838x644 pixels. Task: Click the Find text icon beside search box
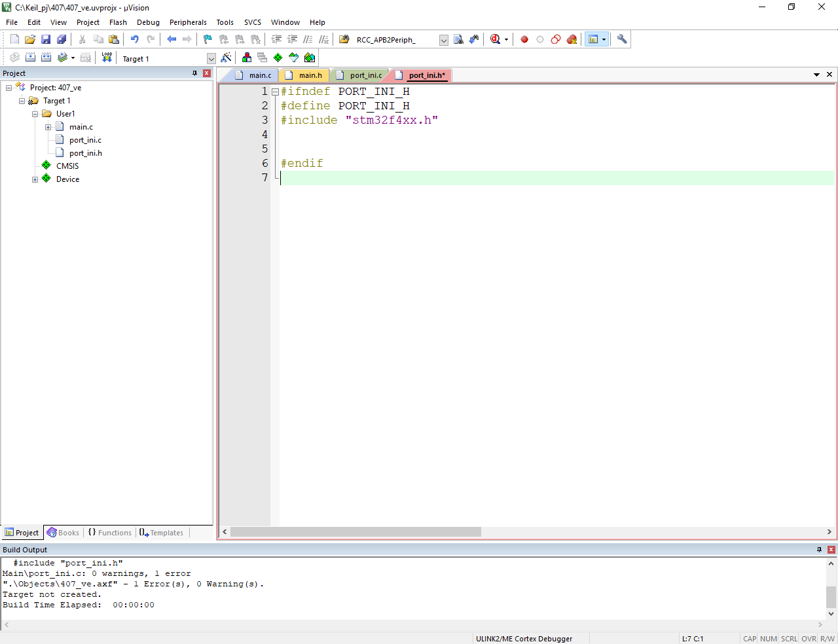pos(458,39)
